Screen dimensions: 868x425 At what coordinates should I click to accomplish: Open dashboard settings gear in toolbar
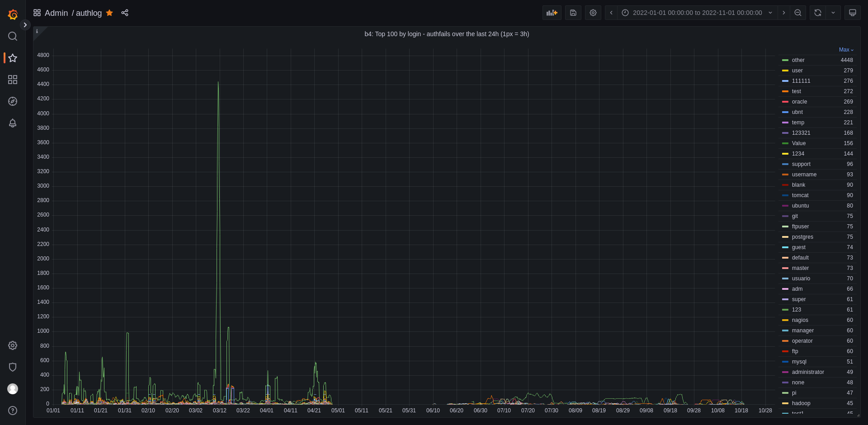593,13
